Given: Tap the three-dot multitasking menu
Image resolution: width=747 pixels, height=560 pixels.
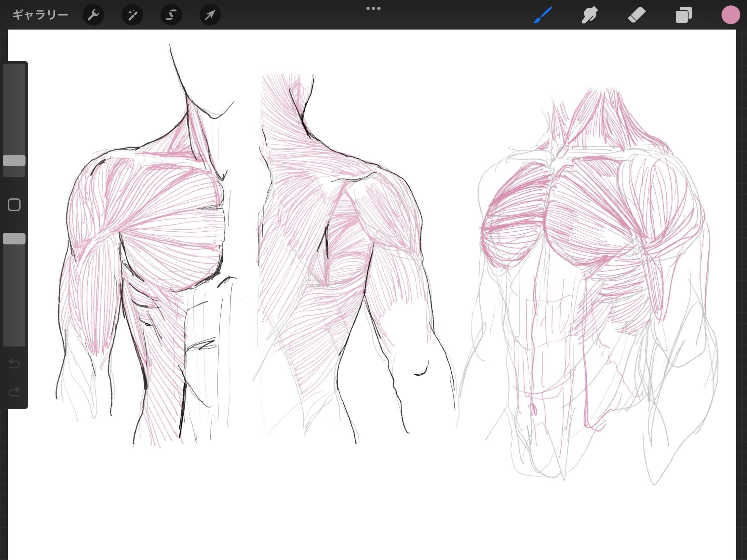Looking at the screenshot, I should (373, 8).
